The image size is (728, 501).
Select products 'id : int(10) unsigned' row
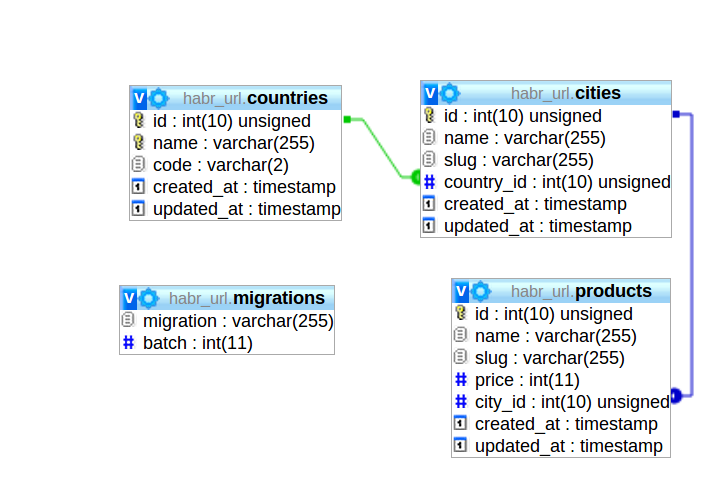click(561, 314)
